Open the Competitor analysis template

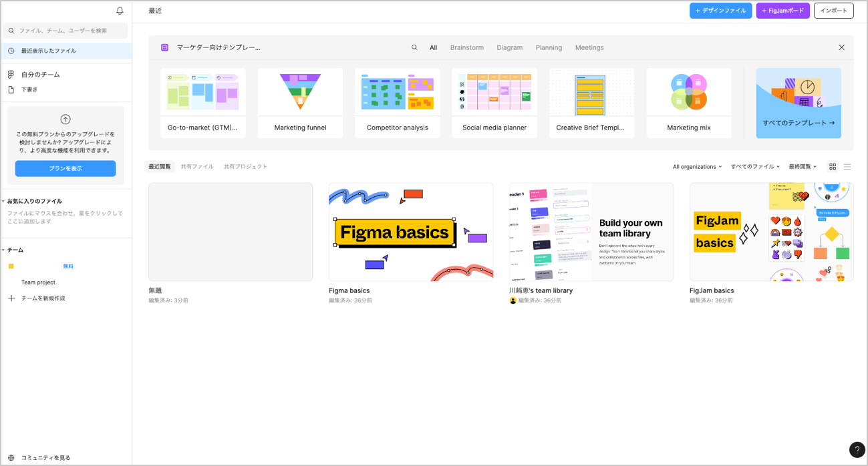pyautogui.click(x=398, y=103)
